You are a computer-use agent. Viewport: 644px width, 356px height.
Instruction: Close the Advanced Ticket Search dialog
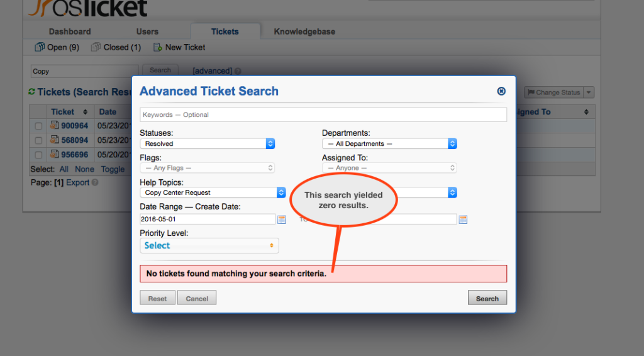501,91
